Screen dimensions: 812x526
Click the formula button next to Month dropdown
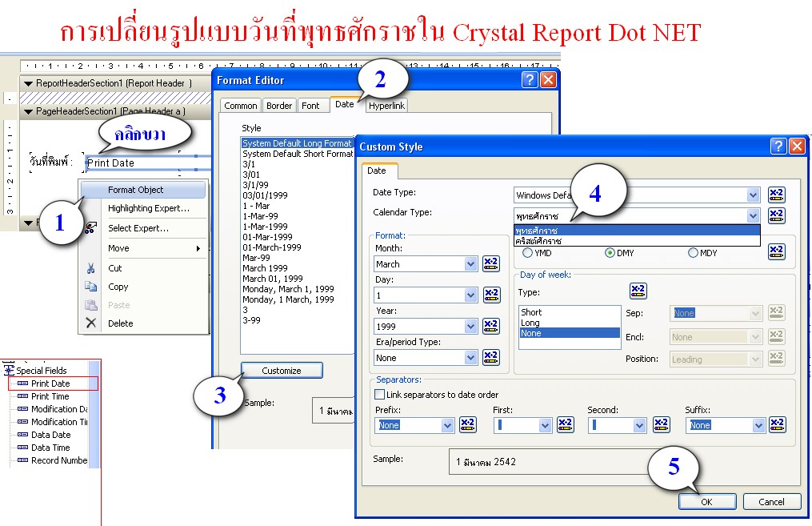click(489, 264)
